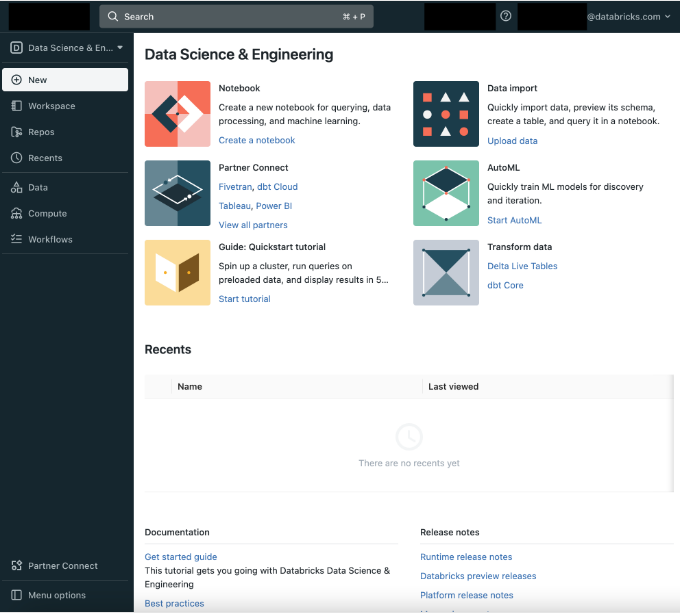Open Recents clock icon in sidebar
The height and width of the screenshot is (615, 680).
pyautogui.click(x=16, y=158)
